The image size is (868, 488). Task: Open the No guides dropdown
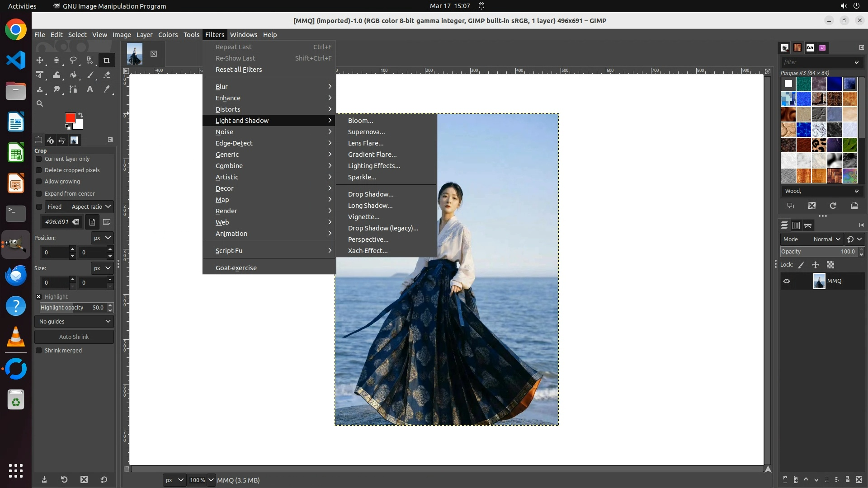coord(74,322)
